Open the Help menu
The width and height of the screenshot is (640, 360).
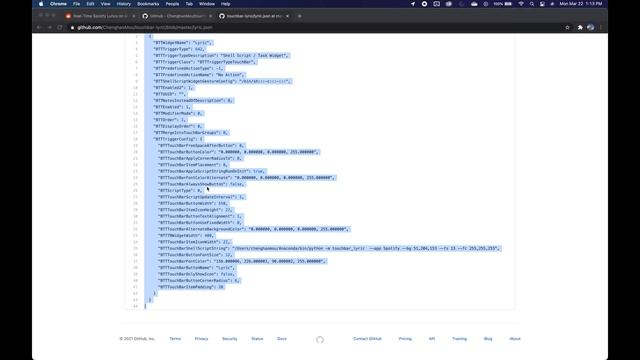click(x=226, y=4)
